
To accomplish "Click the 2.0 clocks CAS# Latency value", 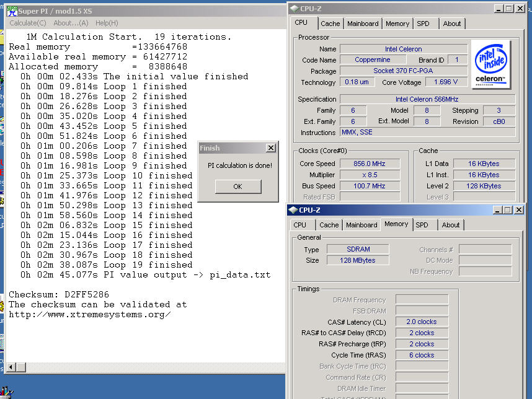I will (422, 322).
